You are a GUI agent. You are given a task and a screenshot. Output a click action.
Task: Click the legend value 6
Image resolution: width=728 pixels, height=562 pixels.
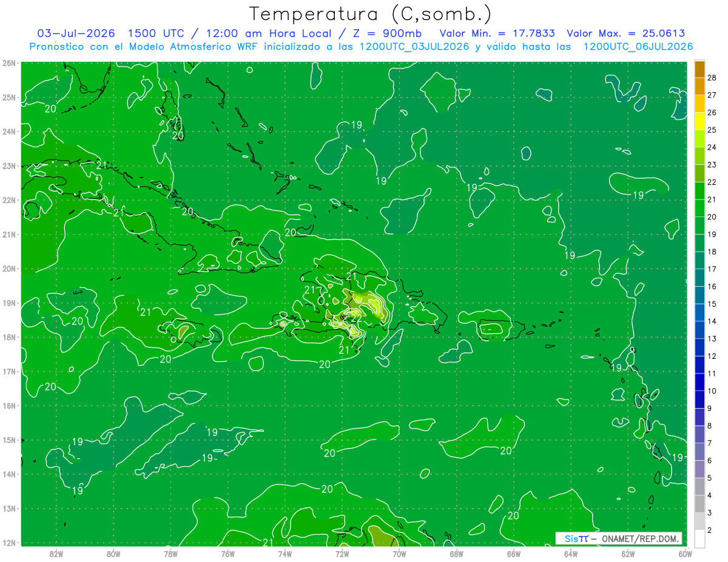tap(710, 461)
